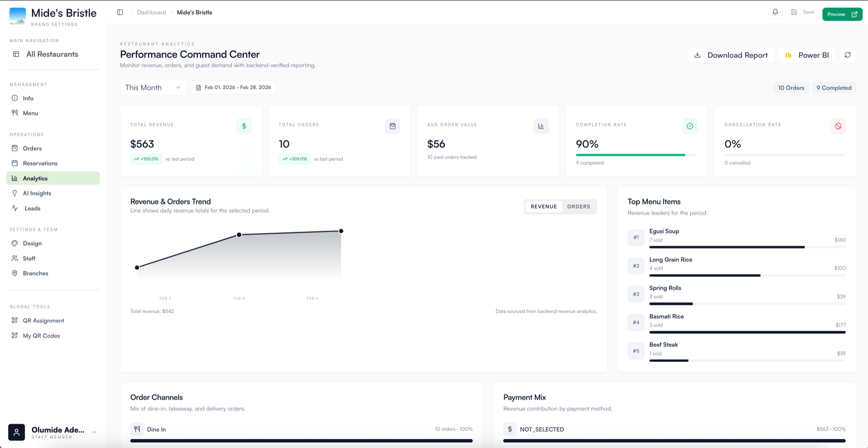The image size is (868, 448).
Task: Open the Analytics section in sidebar
Action: click(35, 178)
